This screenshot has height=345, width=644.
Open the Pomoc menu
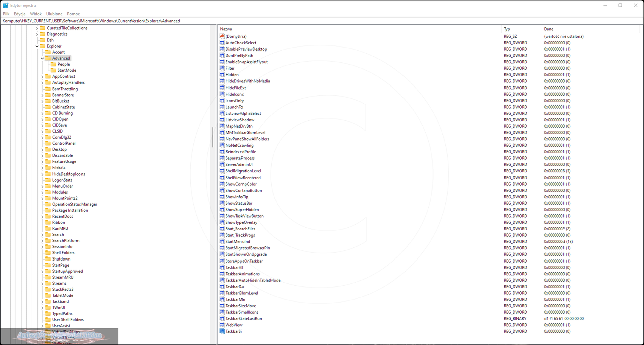73,14
